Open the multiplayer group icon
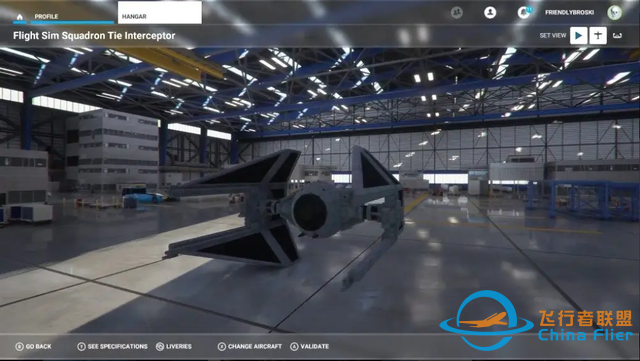This screenshot has height=361, width=640. (457, 13)
